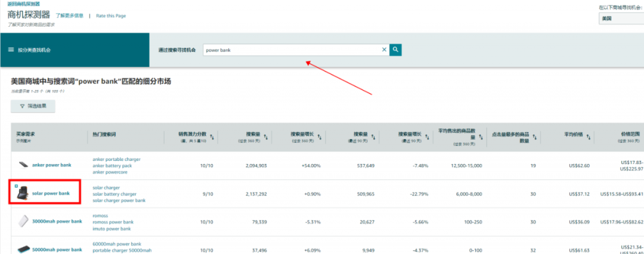The image size is (644, 254).
Task: Select price range US$15.58-US$93.41
Action: [622, 194]
